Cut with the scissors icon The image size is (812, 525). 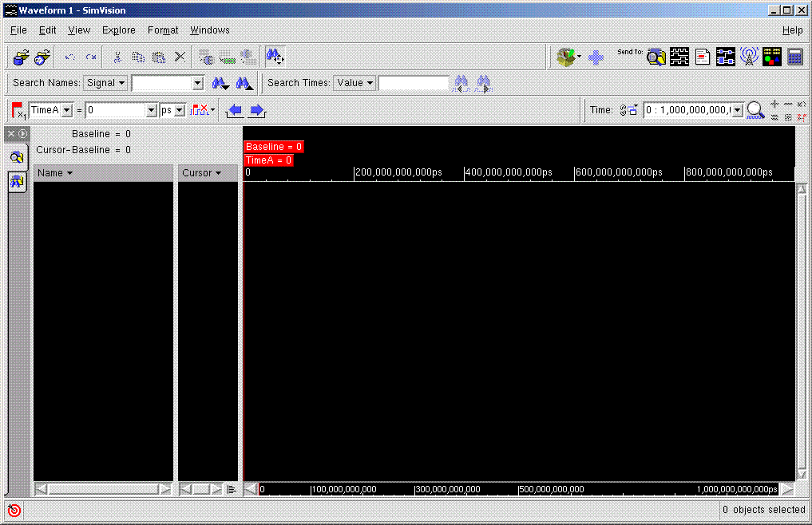[x=117, y=57]
